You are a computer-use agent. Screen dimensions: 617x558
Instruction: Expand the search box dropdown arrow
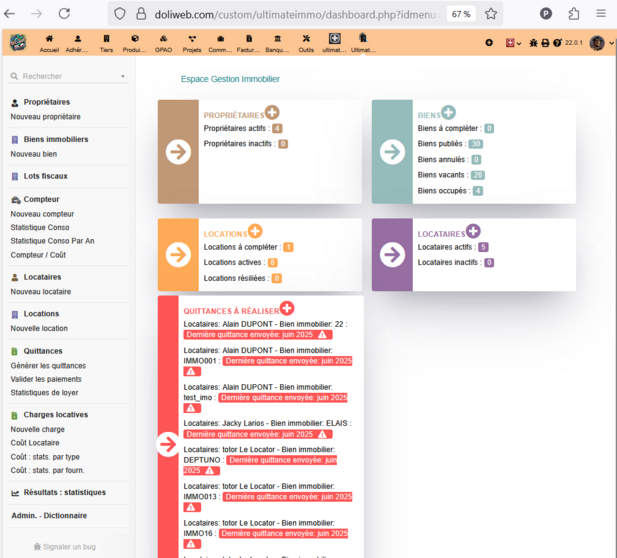[x=123, y=76]
